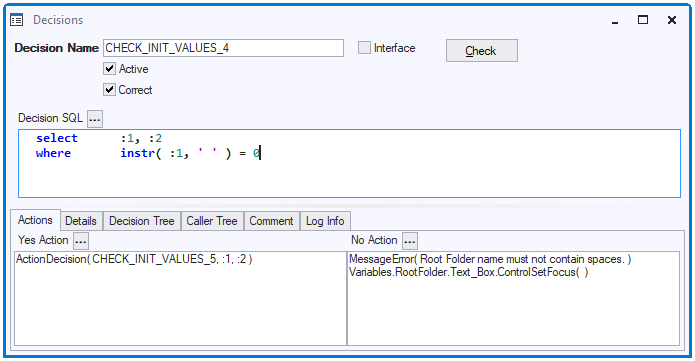Click the 'select' keyword in SQL editor
The image size is (695, 361).
tap(57, 138)
